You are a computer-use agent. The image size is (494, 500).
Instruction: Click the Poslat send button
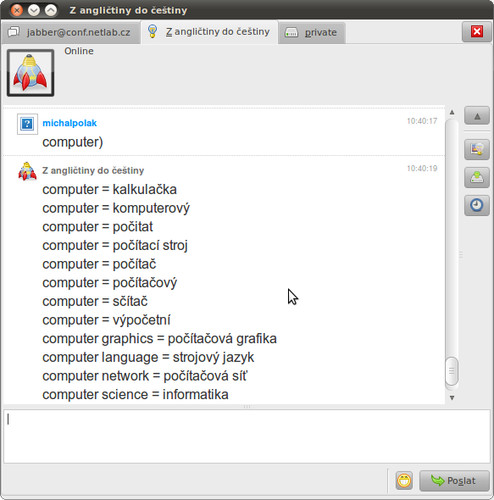click(x=454, y=480)
